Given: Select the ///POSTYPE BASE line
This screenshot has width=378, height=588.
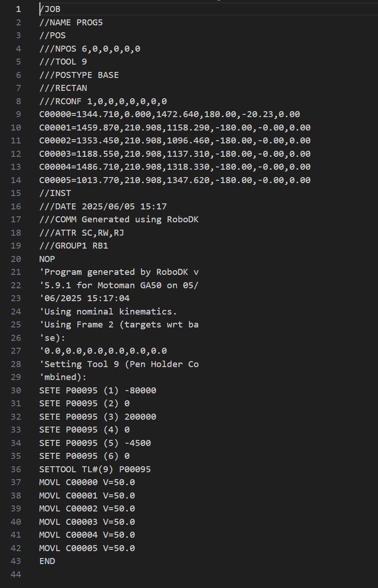Looking at the screenshot, I should (x=79, y=75).
